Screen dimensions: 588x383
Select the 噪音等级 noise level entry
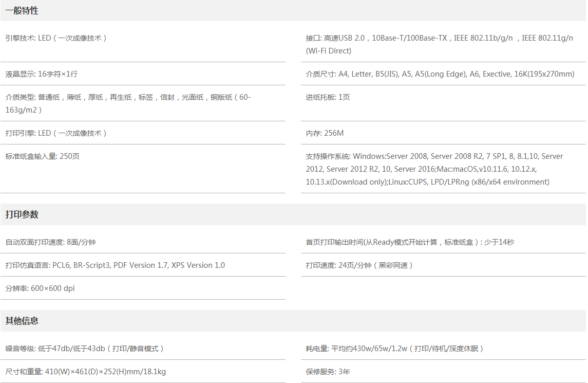85,349
